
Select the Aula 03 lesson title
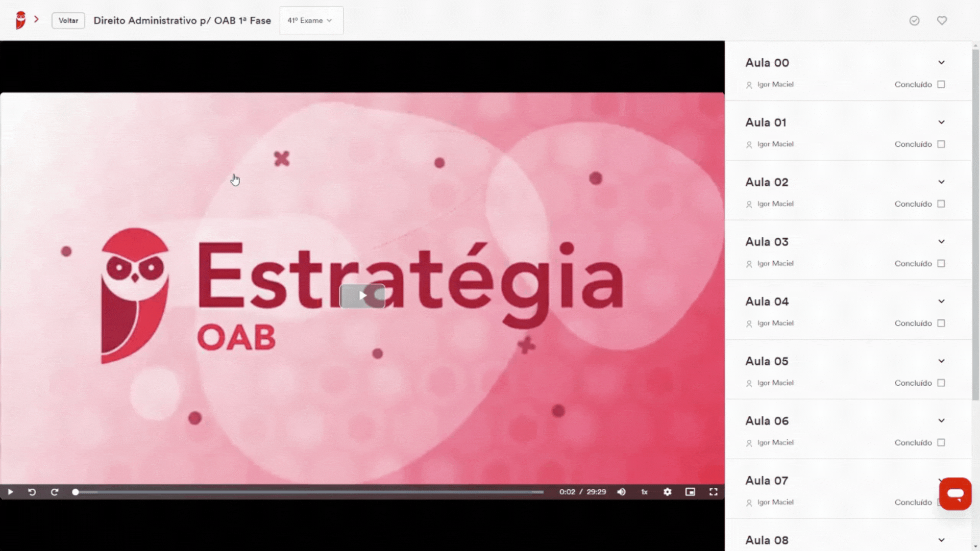pos(767,242)
